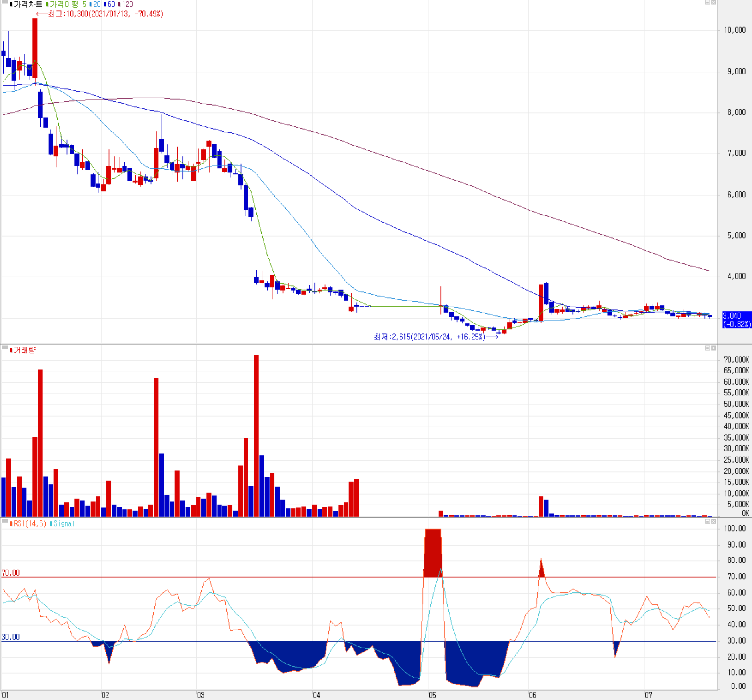Click the 50,000K volume axis label
Image resolution: width=752 pixels, height=700 pixels.
point(736,404)
